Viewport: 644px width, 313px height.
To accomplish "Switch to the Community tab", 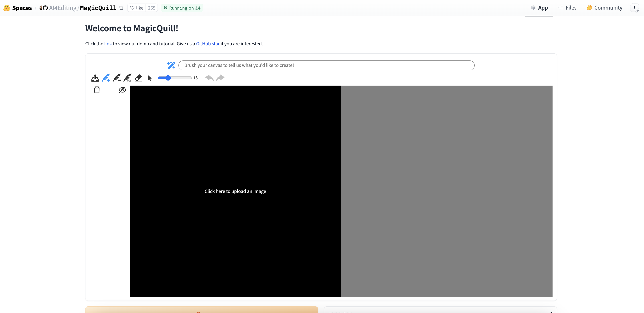I will [604, 8].
